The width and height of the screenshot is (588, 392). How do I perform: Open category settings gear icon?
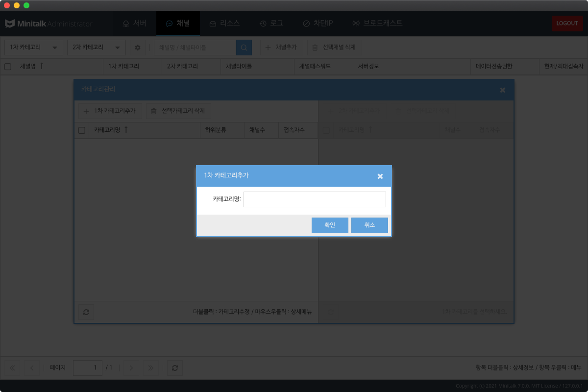tap(138, 48)
